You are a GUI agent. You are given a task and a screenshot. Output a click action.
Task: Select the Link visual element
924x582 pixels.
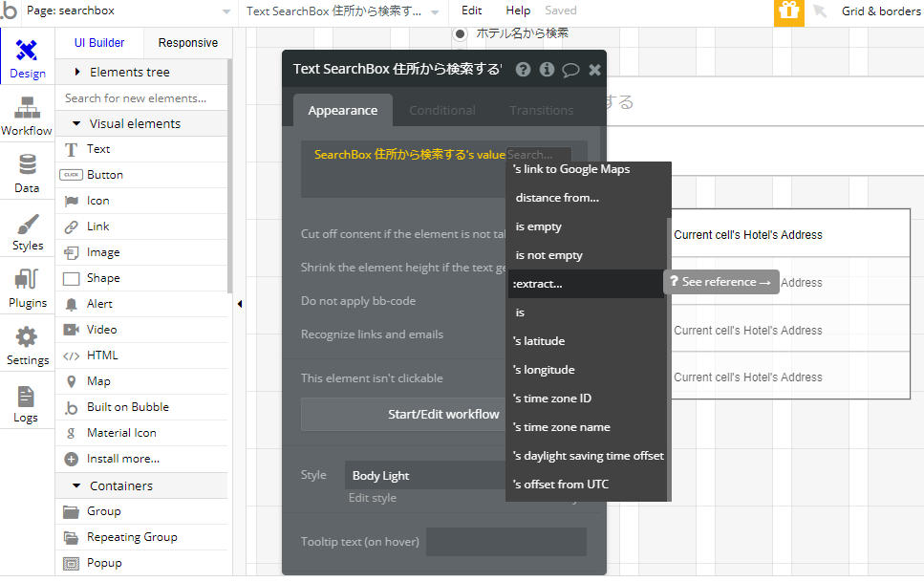(x=141, y=226)
